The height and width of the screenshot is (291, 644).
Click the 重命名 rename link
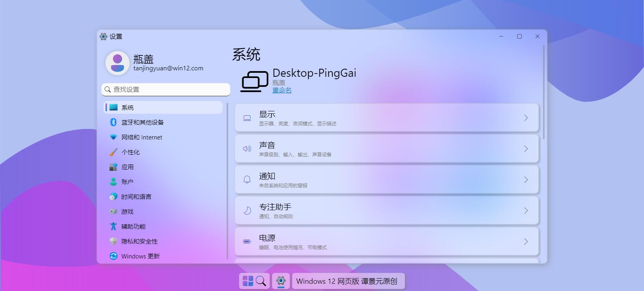click(282, 90)
